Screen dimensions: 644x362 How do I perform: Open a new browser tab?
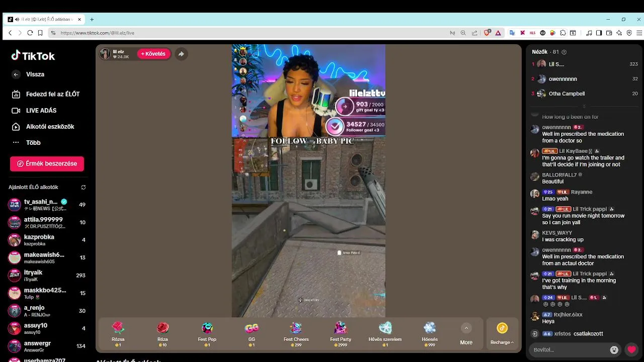92,20
